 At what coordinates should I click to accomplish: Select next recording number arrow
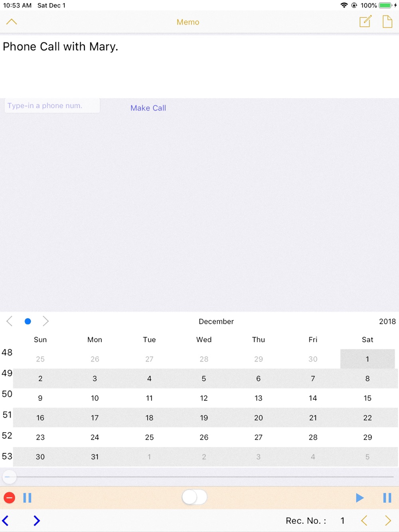(x=388, y=520)
